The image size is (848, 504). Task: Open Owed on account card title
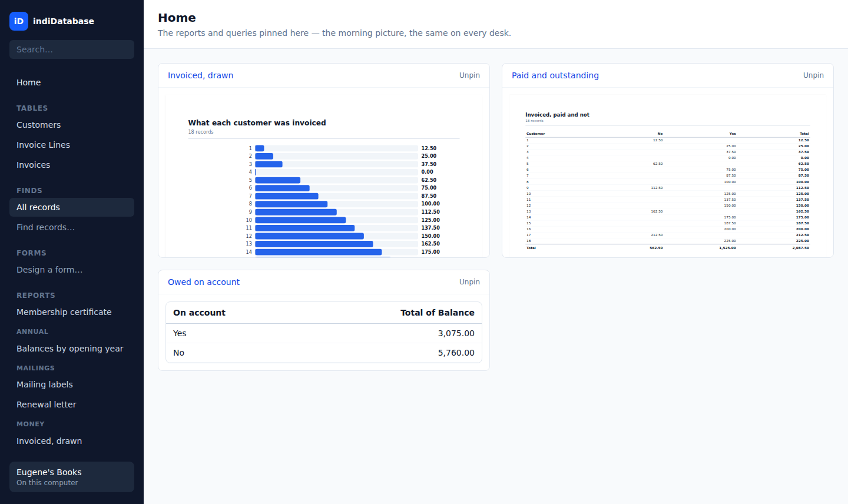[204, 282]
